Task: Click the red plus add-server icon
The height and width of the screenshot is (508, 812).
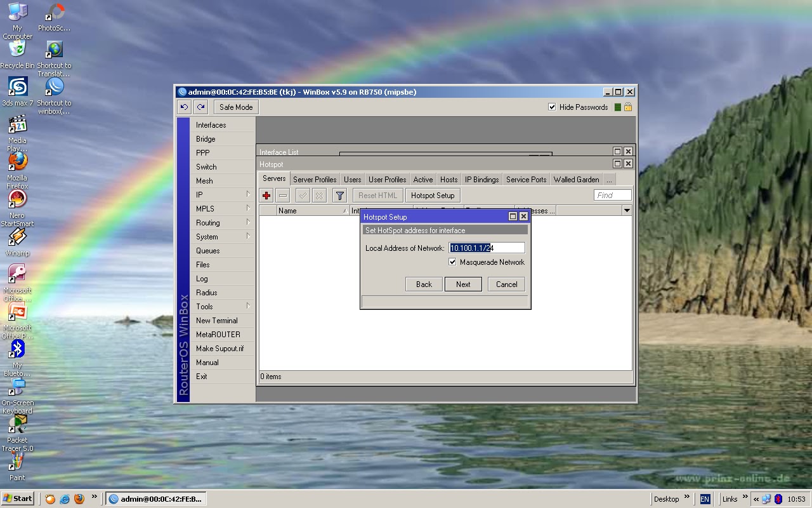Action: pos(266,196)
